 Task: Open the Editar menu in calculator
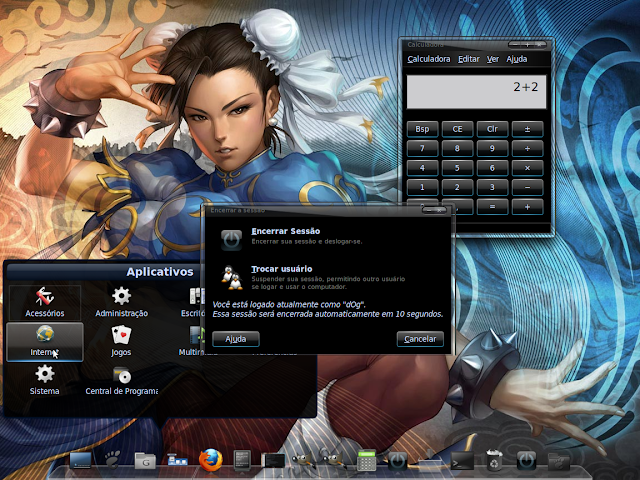[469, 59]
